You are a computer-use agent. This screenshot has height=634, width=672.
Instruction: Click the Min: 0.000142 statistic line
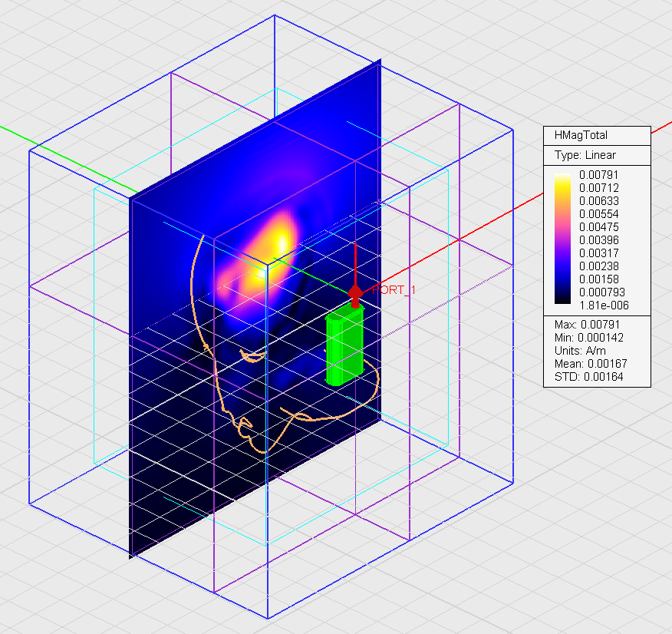[588, 337]
